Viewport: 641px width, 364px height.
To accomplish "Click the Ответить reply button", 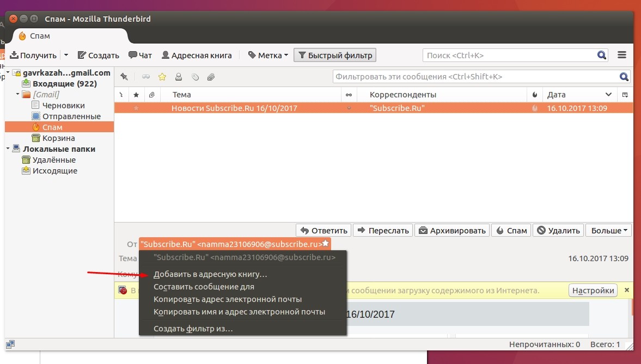I will coord(323,230).
